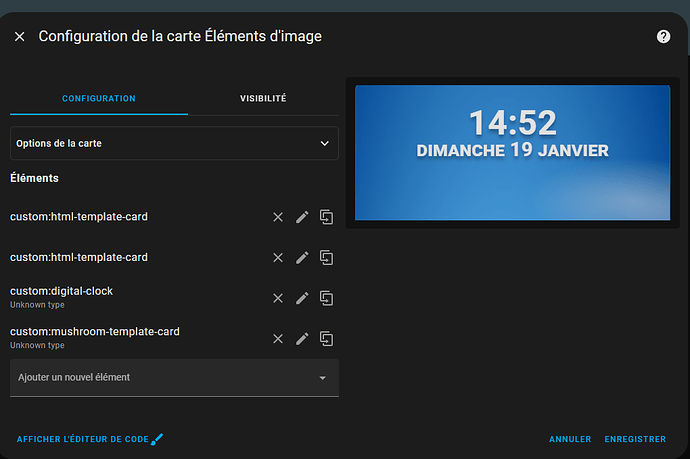690x459 pixels.
Task: Switch to the Visibilité tab
Action: tap(263, 99)
